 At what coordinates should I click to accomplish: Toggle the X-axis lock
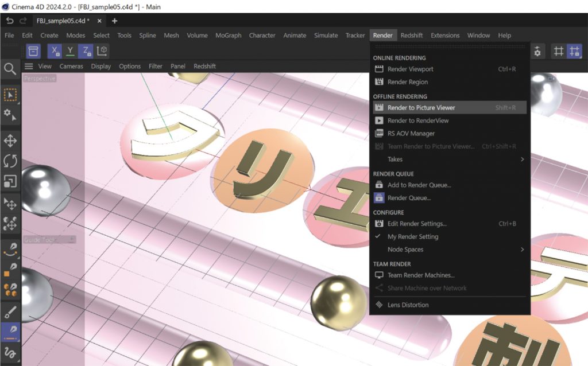pos(55,51)
